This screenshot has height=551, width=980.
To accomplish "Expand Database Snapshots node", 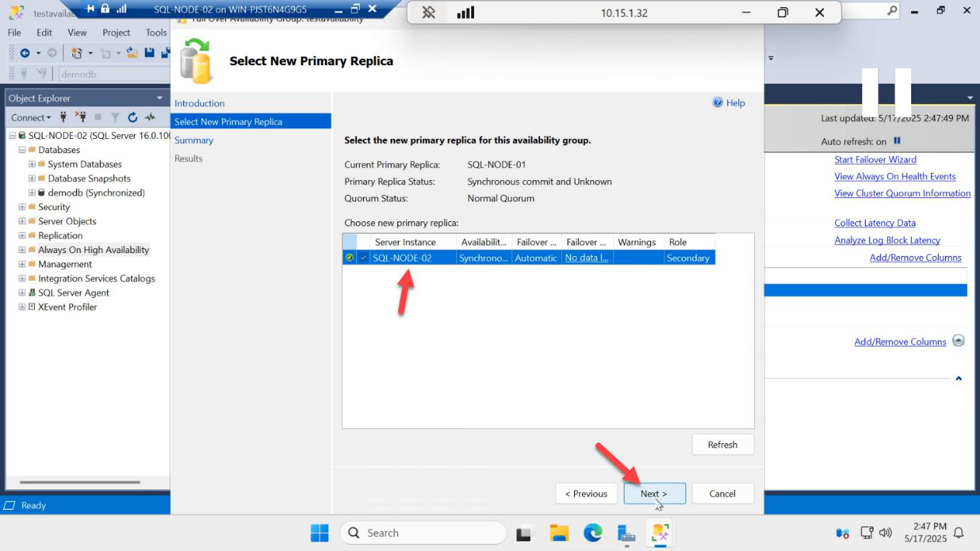I will pos(32,178).
